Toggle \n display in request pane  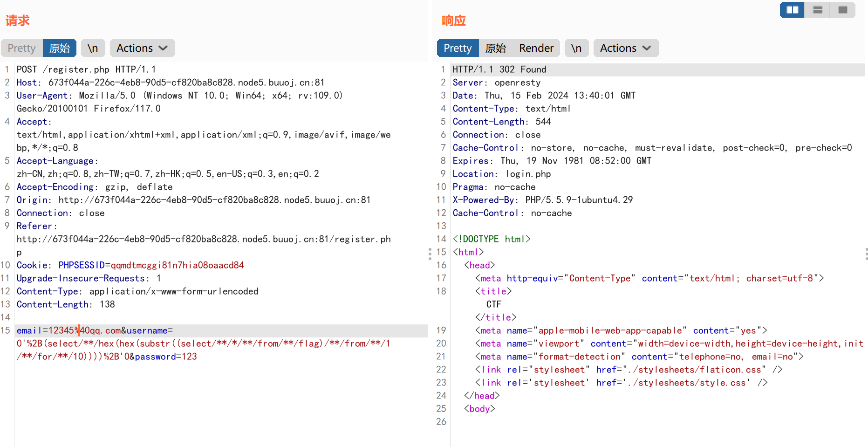tap(93, 48)
